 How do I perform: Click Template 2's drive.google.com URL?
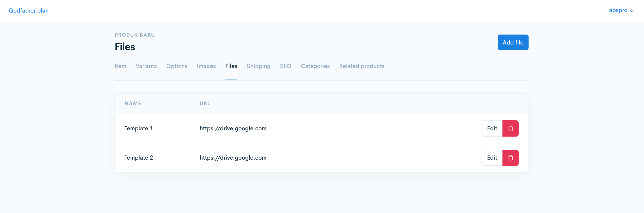click(233, 158)
